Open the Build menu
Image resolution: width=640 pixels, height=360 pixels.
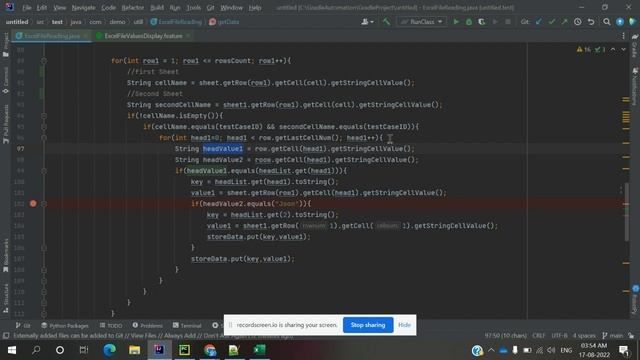[157, 7]
